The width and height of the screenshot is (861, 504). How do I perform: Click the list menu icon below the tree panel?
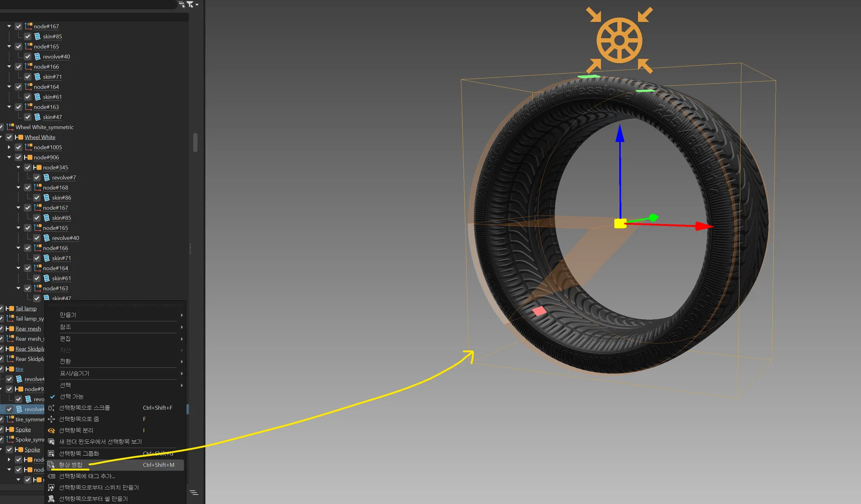point(194,492)
